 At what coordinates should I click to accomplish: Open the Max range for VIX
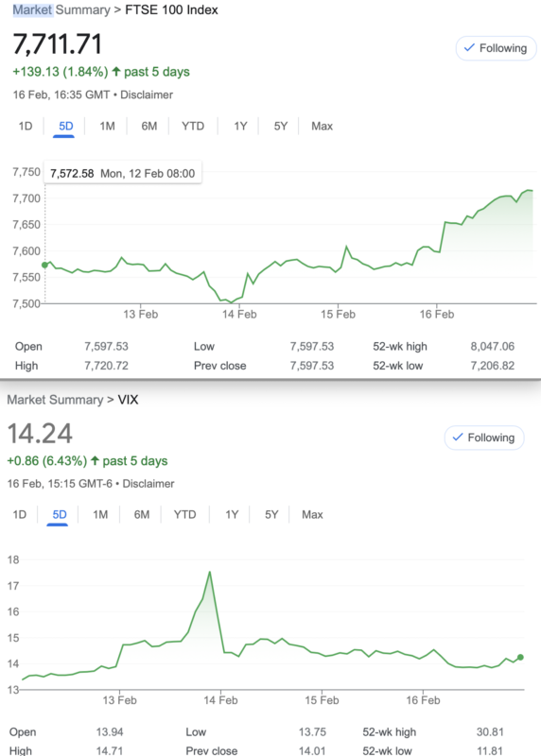[x=312, y=515]
